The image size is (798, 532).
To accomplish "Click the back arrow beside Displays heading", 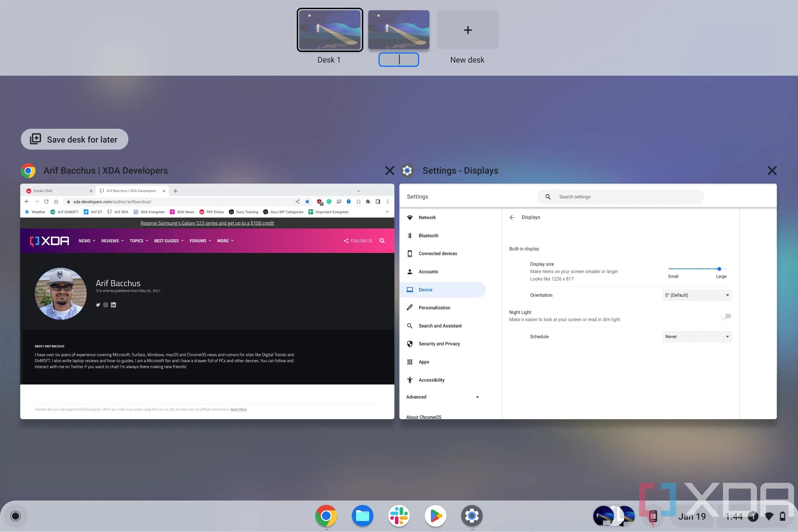I will pyautogui.click(x=512, y=217).
